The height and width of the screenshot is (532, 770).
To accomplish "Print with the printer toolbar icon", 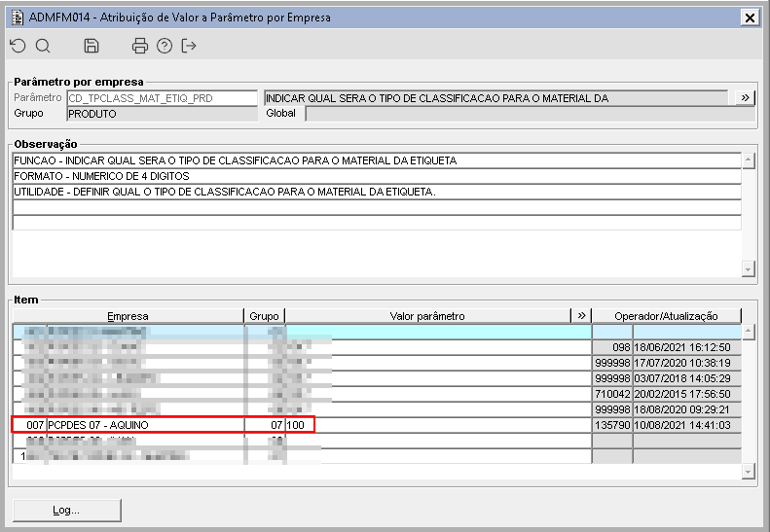I will click(140, 46).
